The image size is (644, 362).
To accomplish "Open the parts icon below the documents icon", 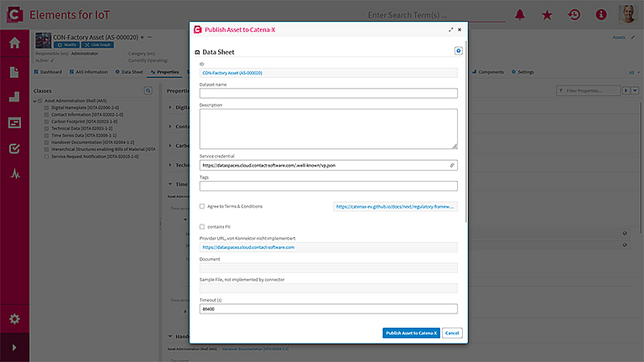I will (14, 97).
